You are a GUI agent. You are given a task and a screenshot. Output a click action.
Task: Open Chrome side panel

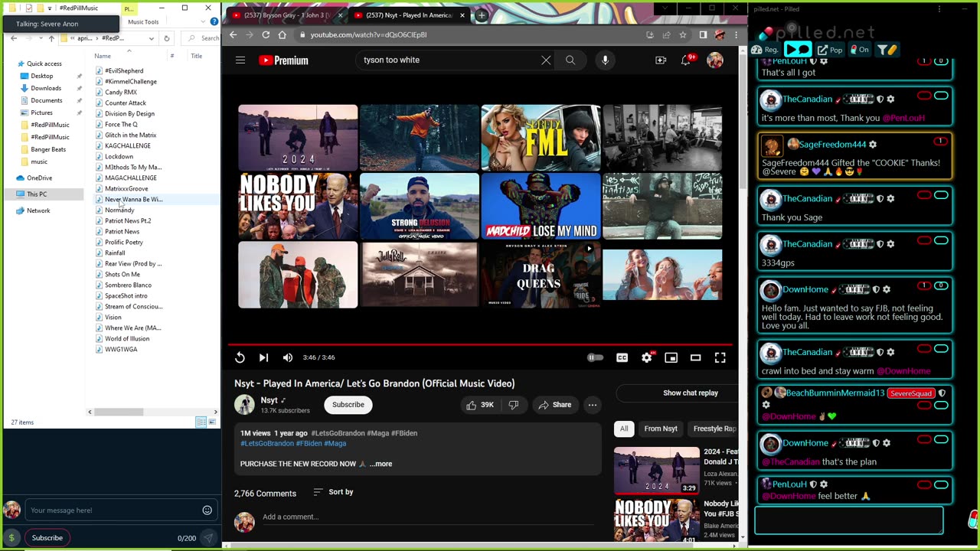(x=703, y=34)
